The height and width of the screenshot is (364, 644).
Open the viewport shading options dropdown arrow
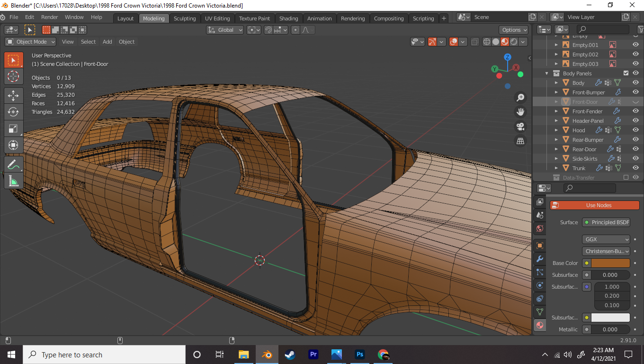click(523, 42)
